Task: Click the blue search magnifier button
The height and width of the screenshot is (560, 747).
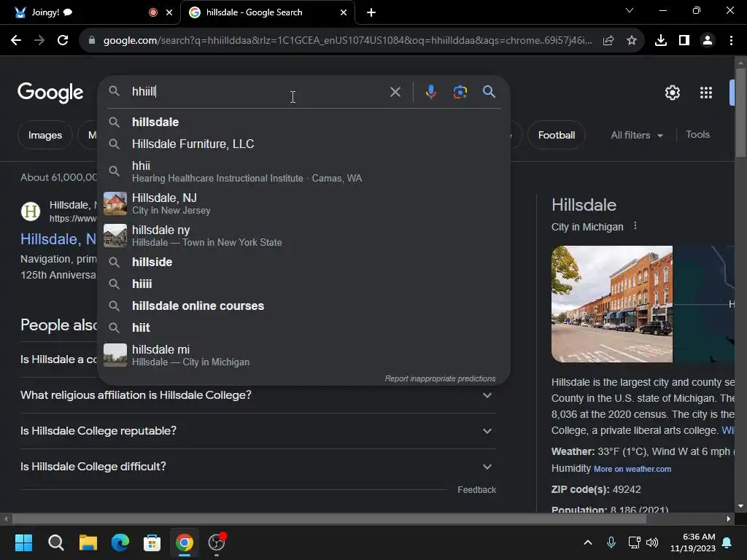Action: tap(489, 91)
